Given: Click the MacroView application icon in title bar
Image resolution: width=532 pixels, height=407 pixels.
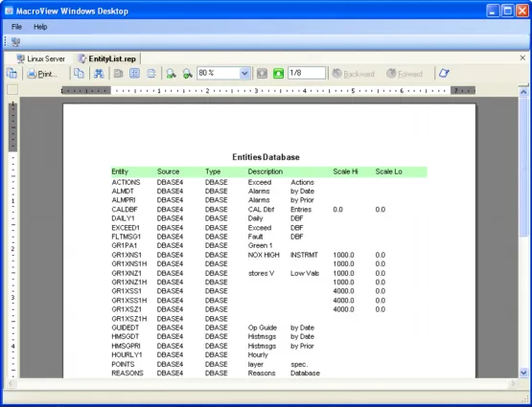Looking at the screenshot, I should tap(9, 11).
